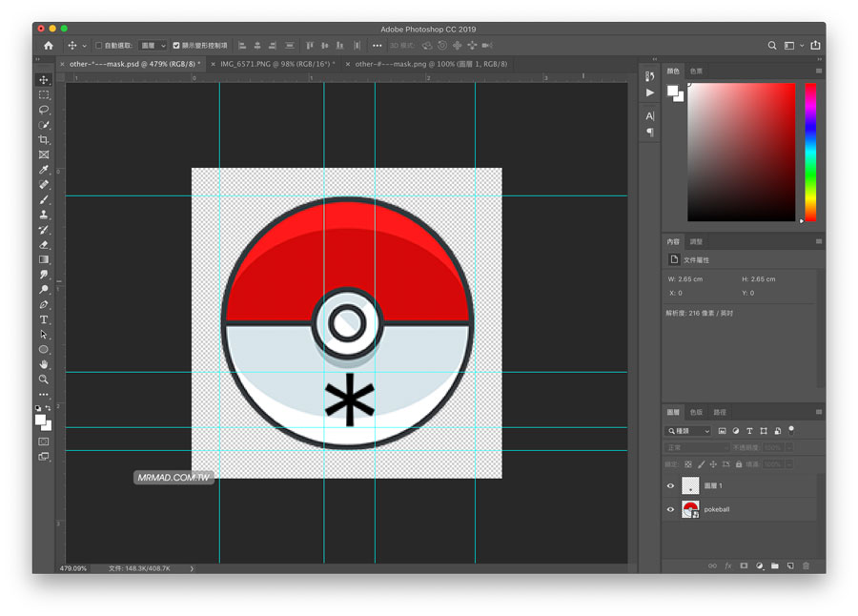Select the Eyedropper tool
Viewport: 858px width, 616px height.
coord(44,170)
